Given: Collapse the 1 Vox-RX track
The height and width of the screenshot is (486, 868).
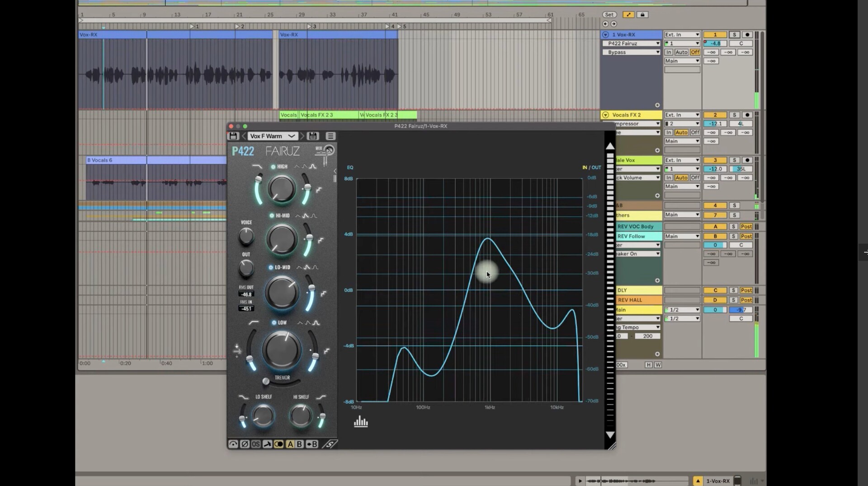Looking at the screenshot, I should pos(605,35).
